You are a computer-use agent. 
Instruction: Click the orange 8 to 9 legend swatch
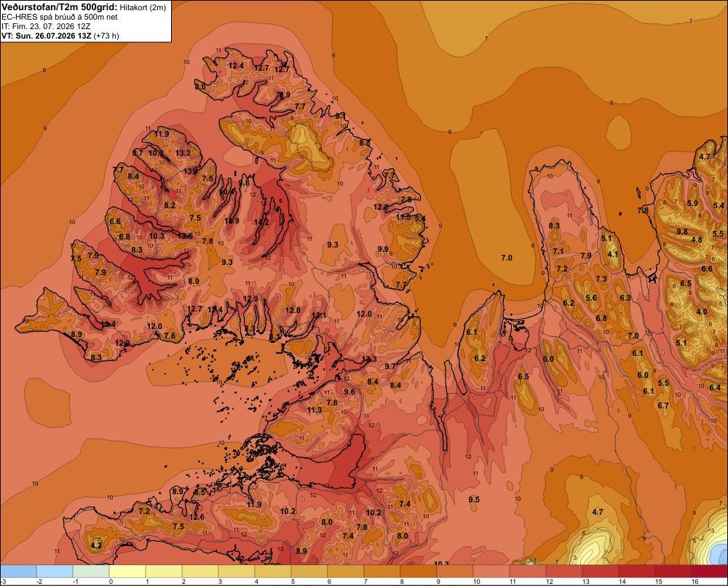point(419,571)
